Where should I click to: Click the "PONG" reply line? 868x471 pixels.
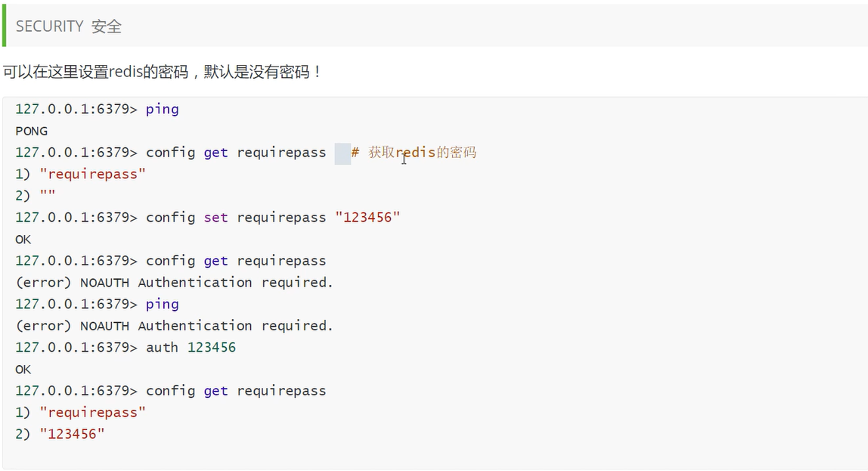click(x=32, y=132)
